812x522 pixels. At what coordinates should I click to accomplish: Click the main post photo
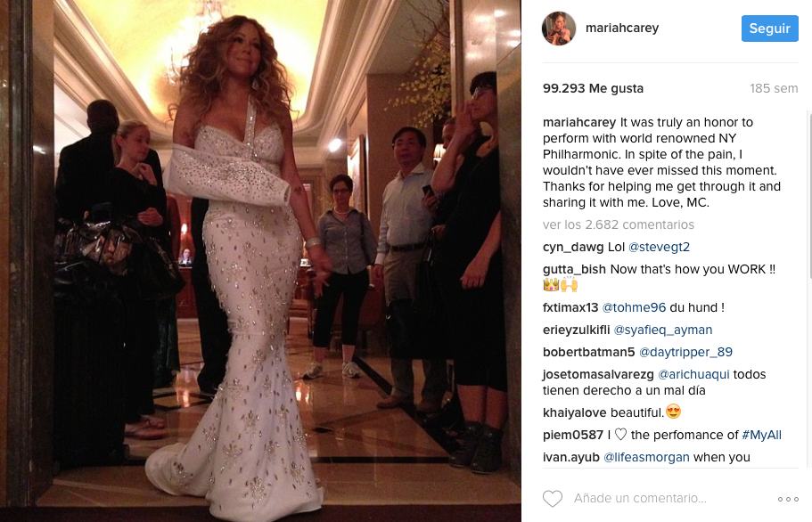260,261
